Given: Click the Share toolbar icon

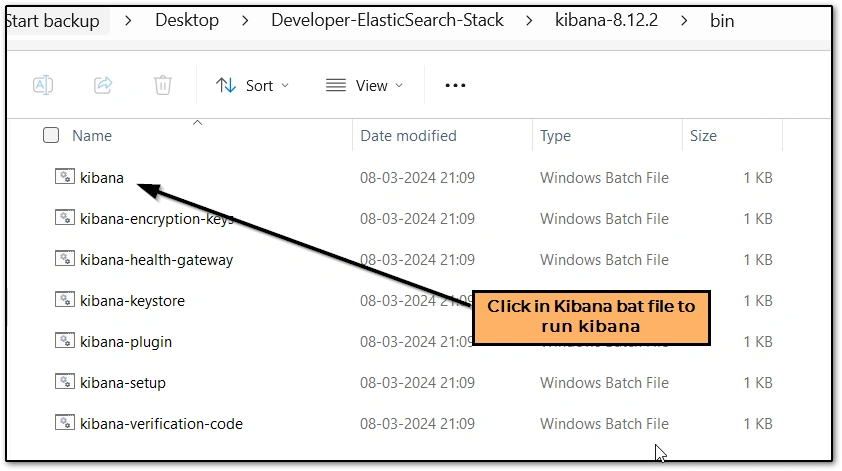Looking at the screenshot, I should click(103, 85).
